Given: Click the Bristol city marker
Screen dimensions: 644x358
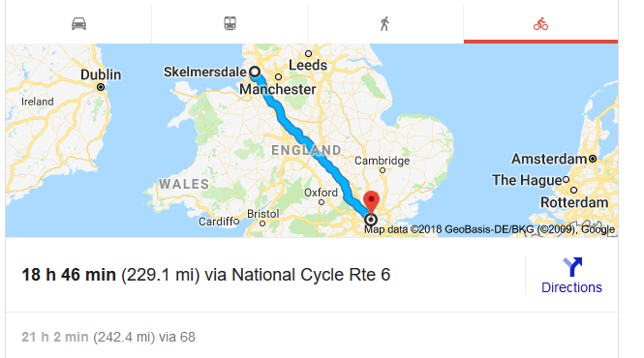Looking at the screenshot, I should pos(262,224).
